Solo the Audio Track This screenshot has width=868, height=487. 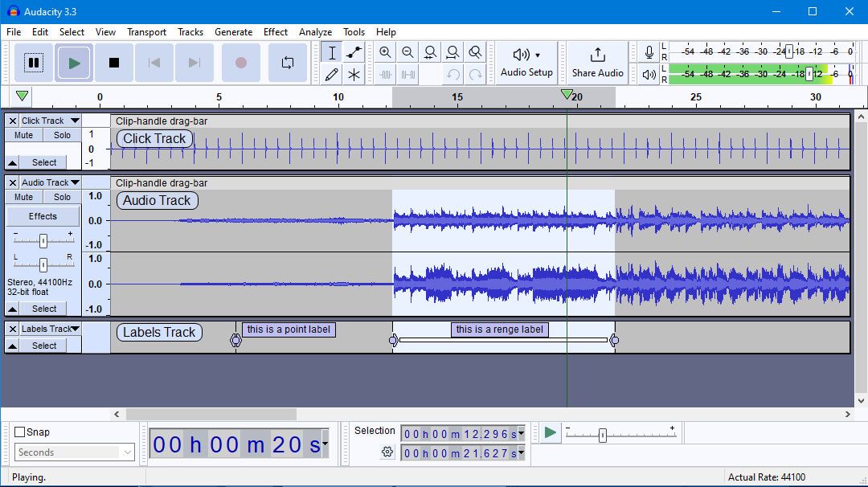pyautogui.click(x=62, y=197)
